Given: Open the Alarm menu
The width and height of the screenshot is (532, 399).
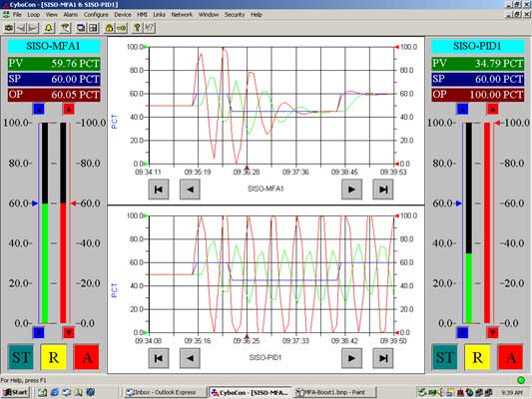Looking at the screenshot, I should coord(71,15).
